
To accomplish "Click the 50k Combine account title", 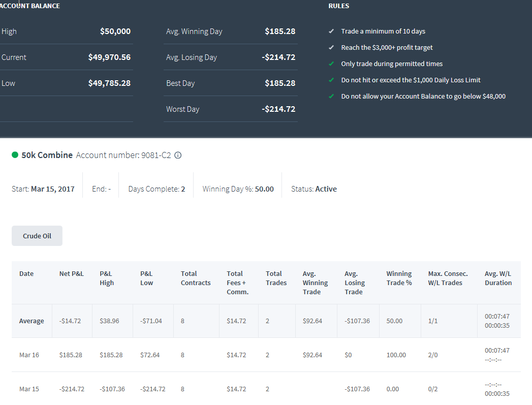I will [47, 155].
